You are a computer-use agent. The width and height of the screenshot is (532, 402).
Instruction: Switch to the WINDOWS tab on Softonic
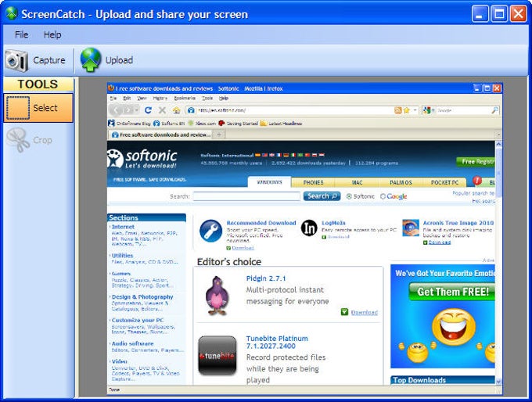[269, 182]
